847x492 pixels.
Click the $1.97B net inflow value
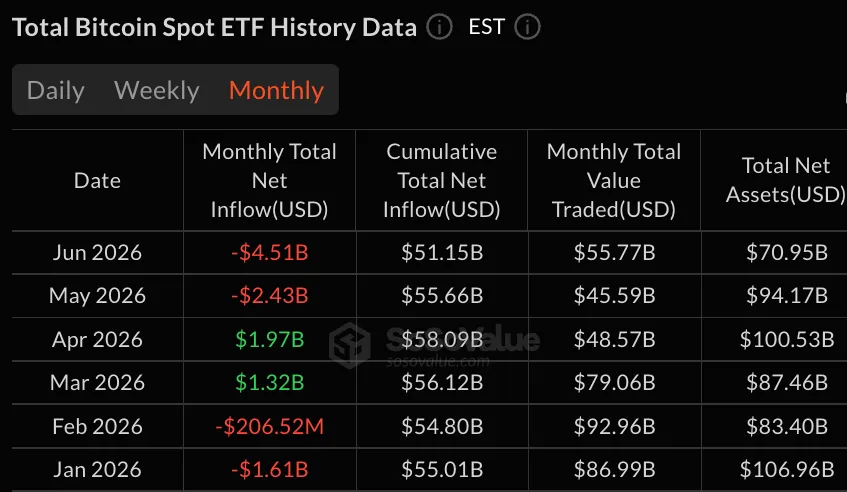tap(270, 339)
